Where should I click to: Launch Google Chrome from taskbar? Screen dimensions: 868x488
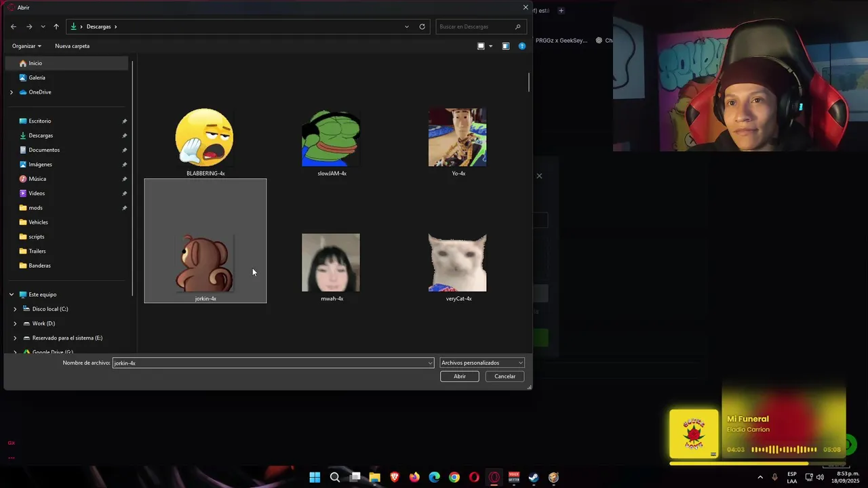click(x=454, y=477)
